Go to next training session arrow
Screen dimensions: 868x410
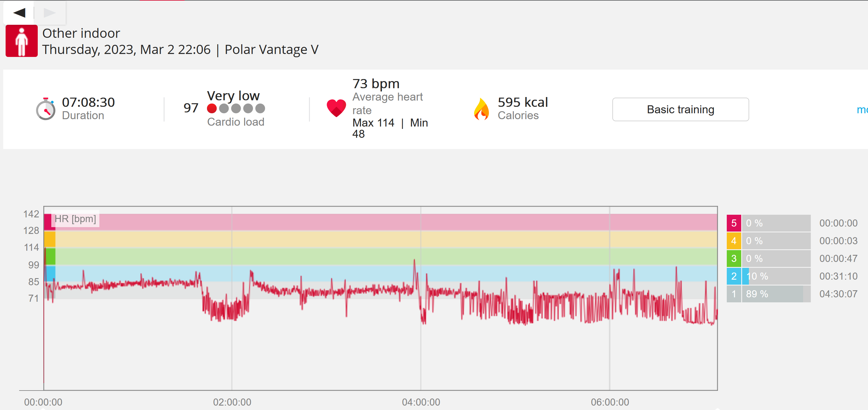[x=50, y=13]
